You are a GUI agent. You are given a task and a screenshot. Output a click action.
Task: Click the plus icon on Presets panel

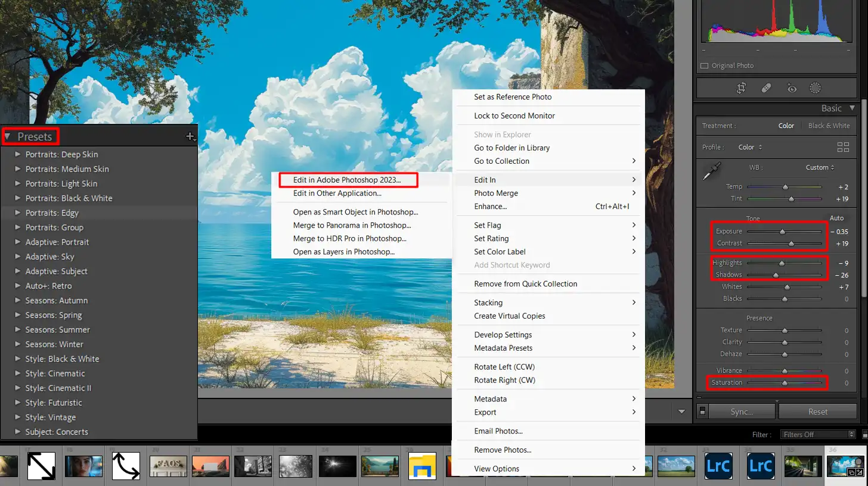[x=190, y=136]
